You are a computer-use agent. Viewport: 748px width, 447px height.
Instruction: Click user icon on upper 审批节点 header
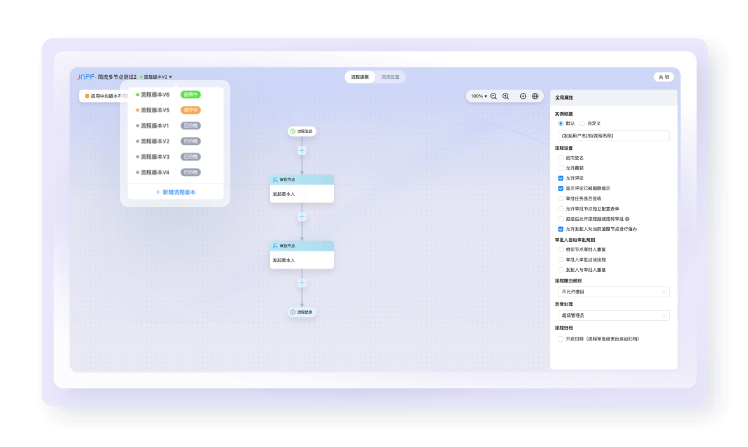pyautogui.click(x=275, y=180)
